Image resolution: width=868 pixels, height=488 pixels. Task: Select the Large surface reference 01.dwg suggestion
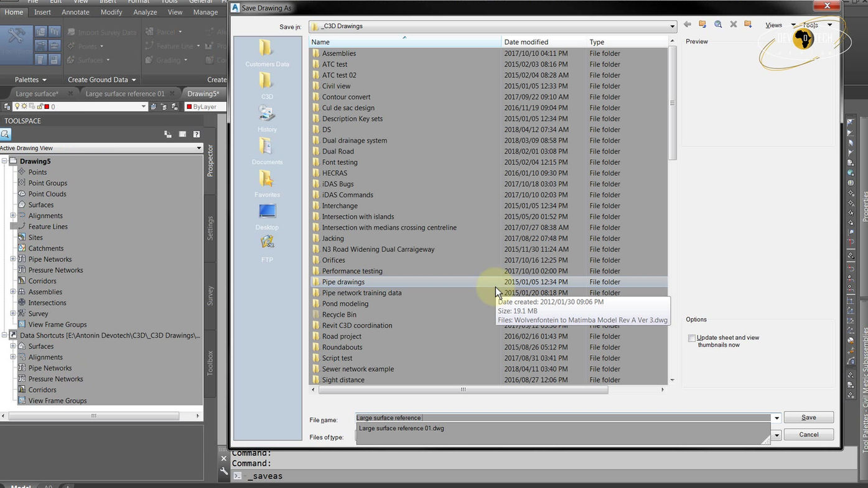(401, 428)
